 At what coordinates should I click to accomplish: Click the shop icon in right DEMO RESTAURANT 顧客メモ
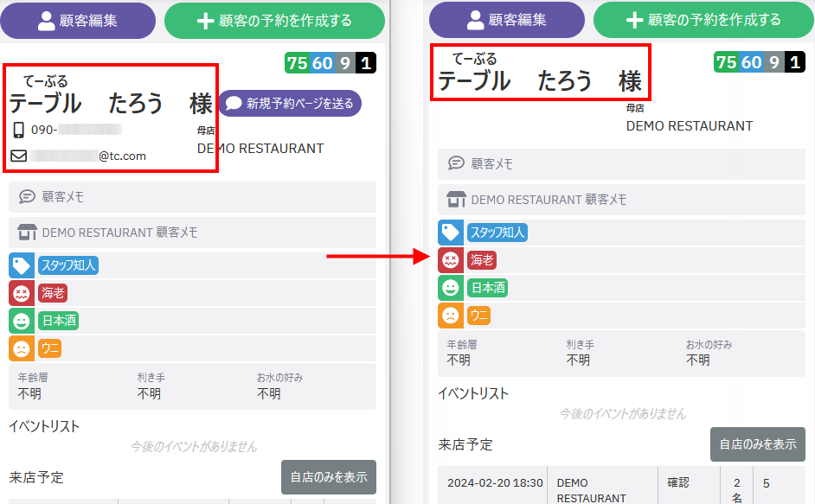tap(456, 200)
